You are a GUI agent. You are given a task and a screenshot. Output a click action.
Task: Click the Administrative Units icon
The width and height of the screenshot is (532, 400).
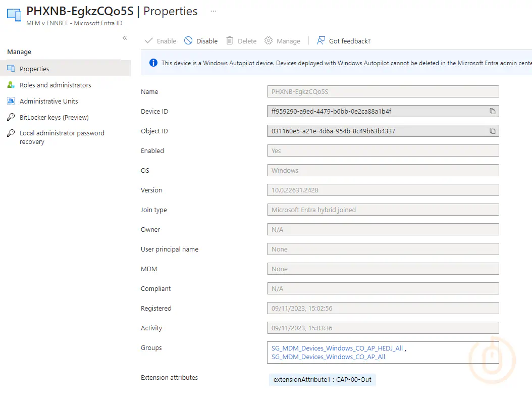pyautogui.click(x=11, y=101)
